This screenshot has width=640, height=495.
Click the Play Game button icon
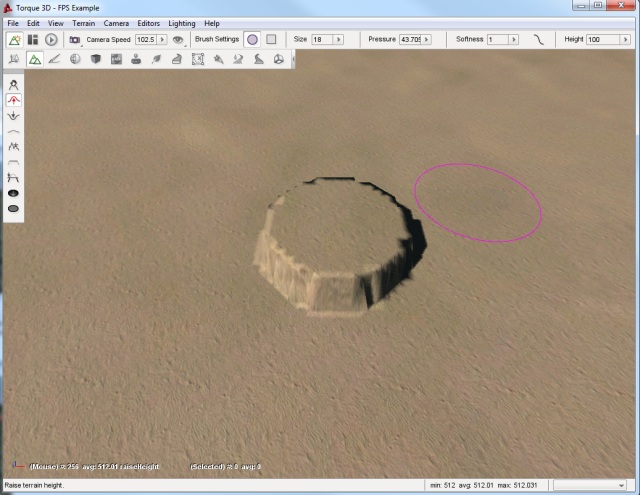click(x=51, y=39)
